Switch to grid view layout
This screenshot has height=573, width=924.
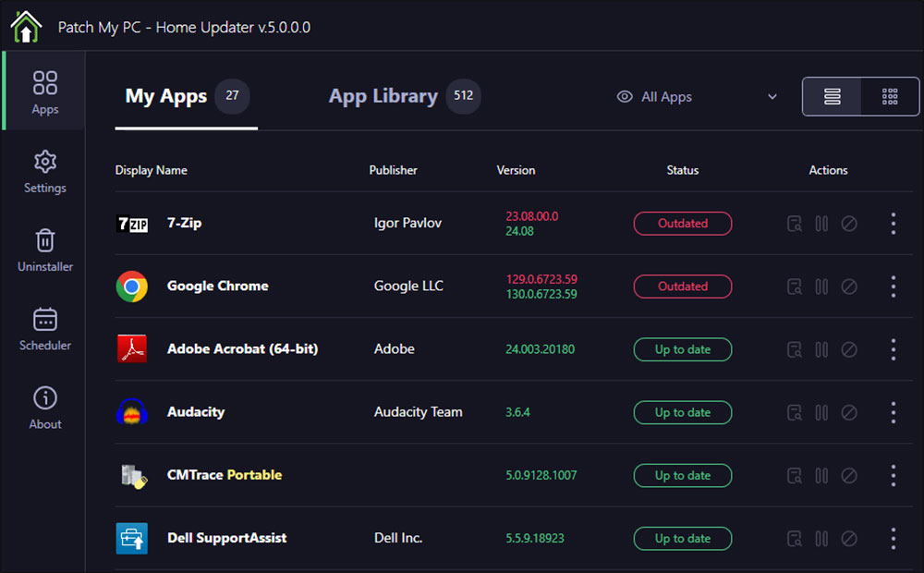click(890, 96)
